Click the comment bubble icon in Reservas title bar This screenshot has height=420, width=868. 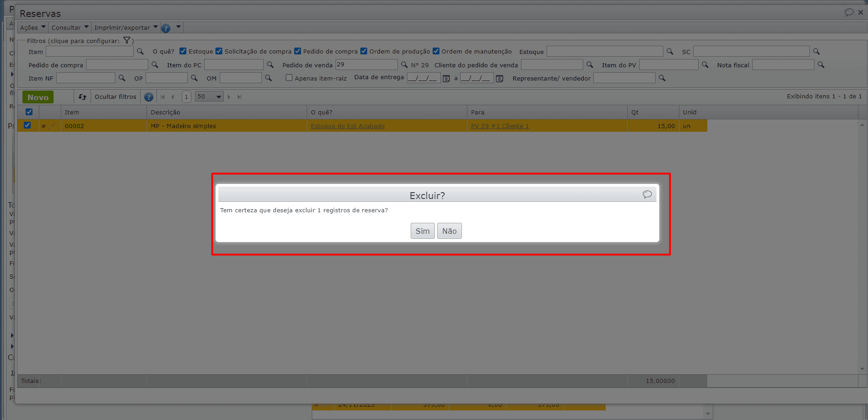(849, 12)
